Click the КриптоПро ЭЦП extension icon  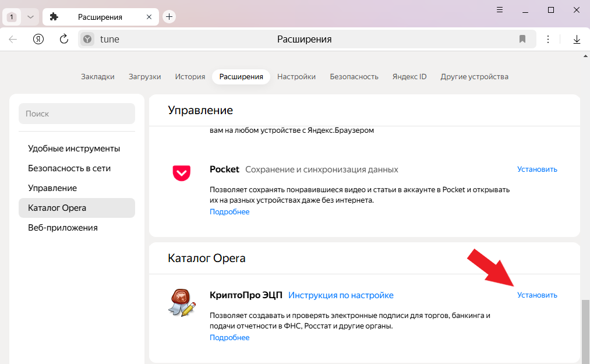click(182, 303)
